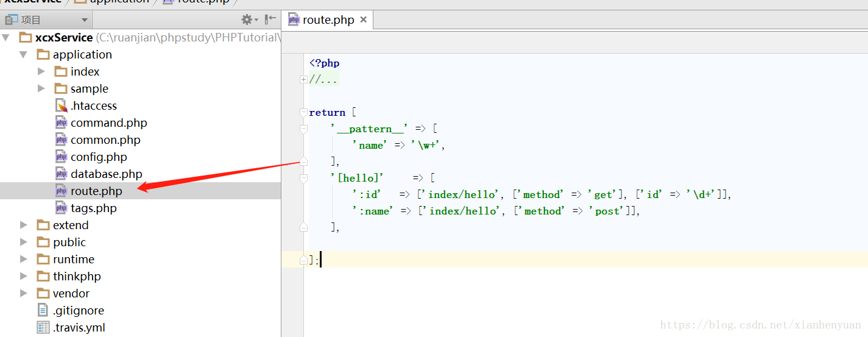
Task: Select .gitignore file in tree
Action: (x=79, y=310)
